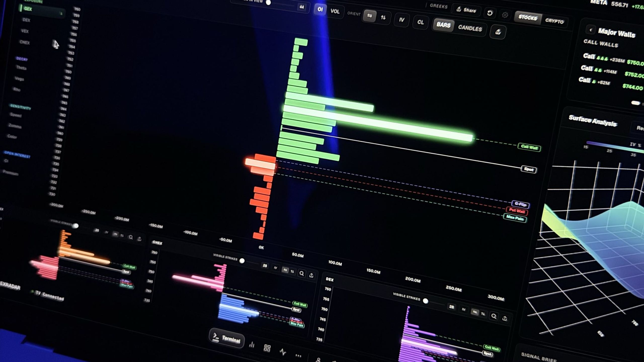Select Theta under Decay sidebar

(21, 68)
